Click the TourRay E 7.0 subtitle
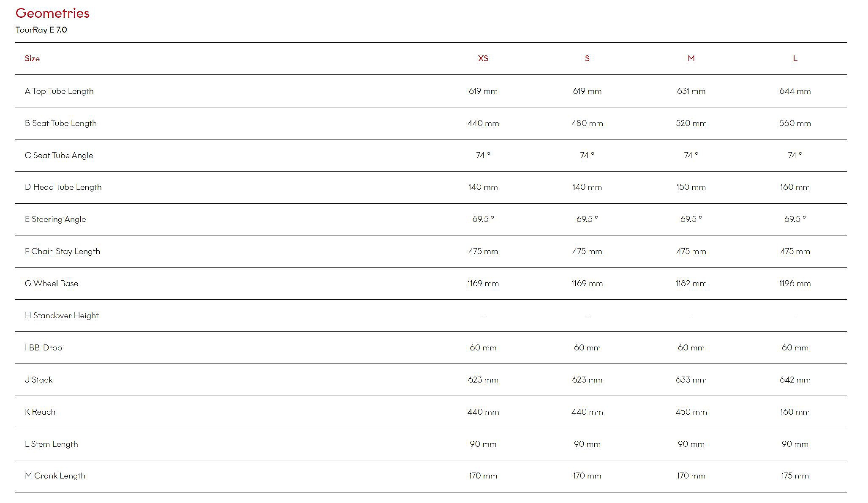The width and height of the screenshot is (868, 503). click(x=41, y=30)
